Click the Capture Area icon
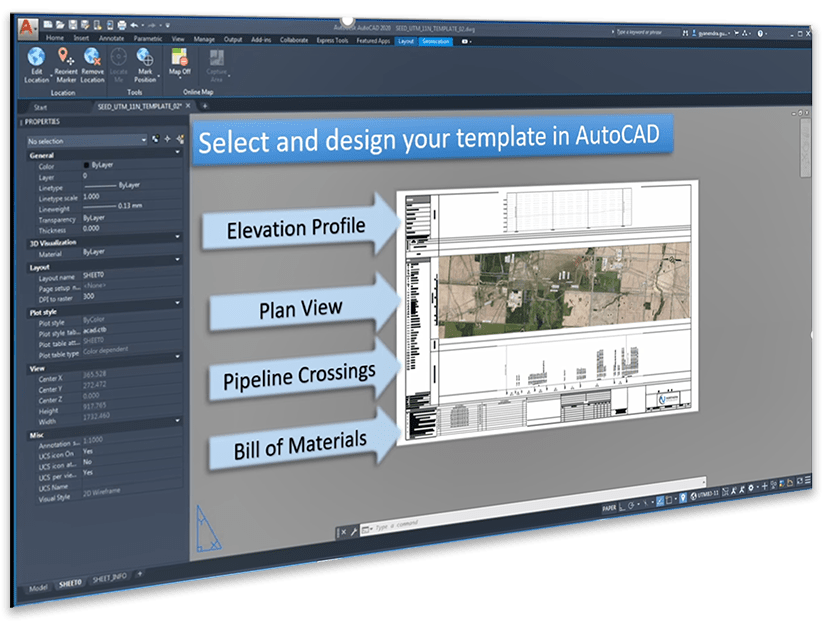This screenshot has width=828, height=623. (217, 57)
